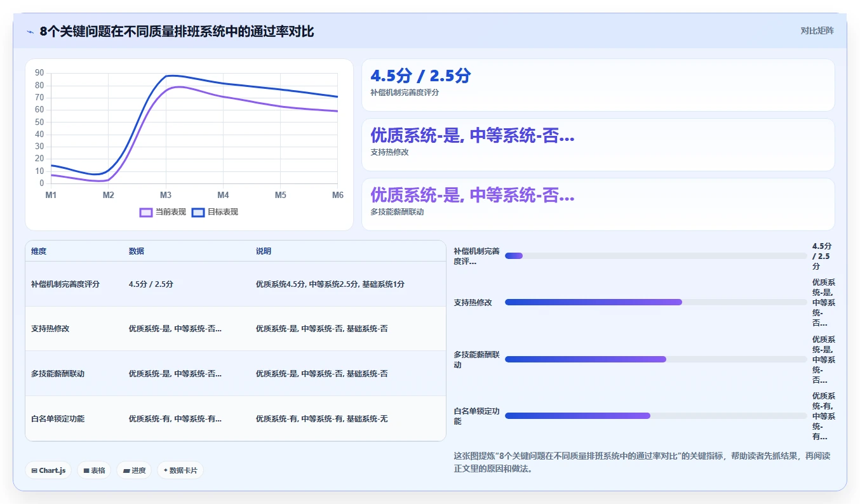Click the M3 x-axis label
860x504 pixels.
click(x=166, y=195)
